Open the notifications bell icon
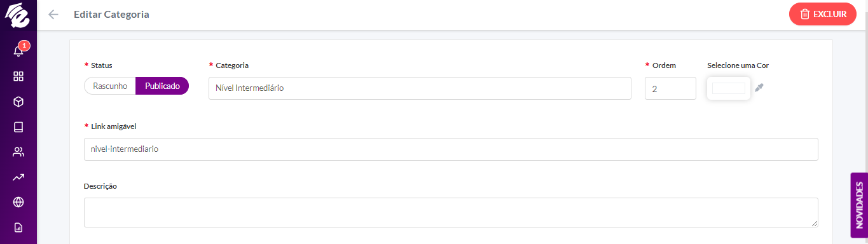The image size is (868, 244). [18, 51]
